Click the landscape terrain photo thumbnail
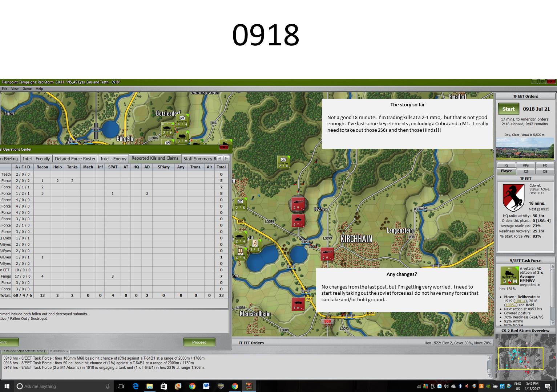The height and width of the screenshot is (392, 557). coord(525,148)
